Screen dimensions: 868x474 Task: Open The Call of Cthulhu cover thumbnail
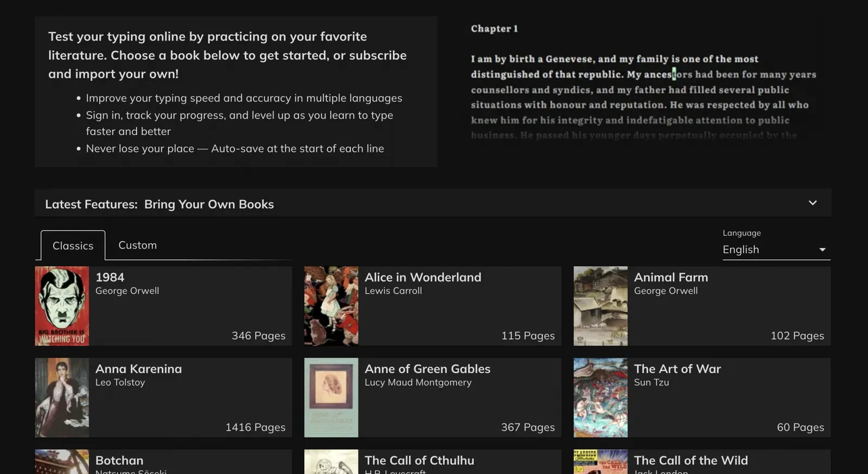point(331,462)
